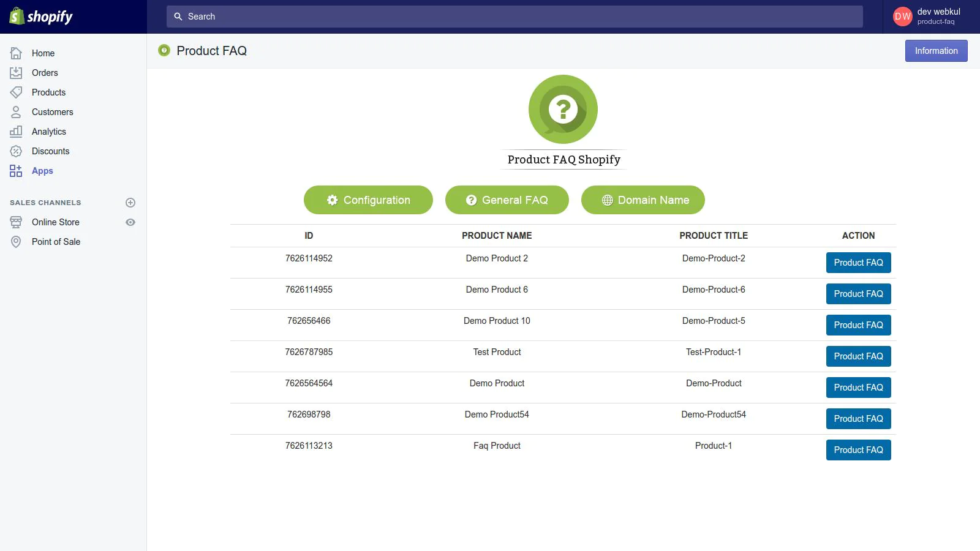Open Online Store sales channel

pos(55,222)
